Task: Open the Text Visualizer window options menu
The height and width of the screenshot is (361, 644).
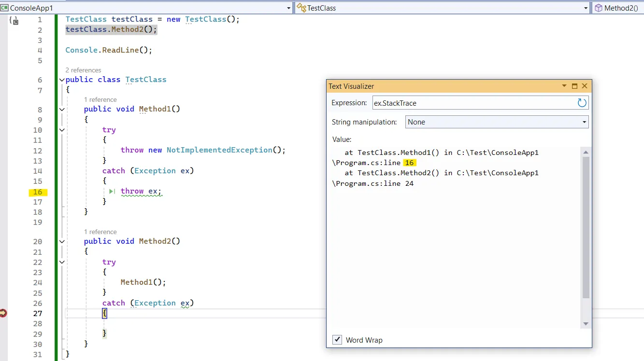Action: tap(564, 86)
